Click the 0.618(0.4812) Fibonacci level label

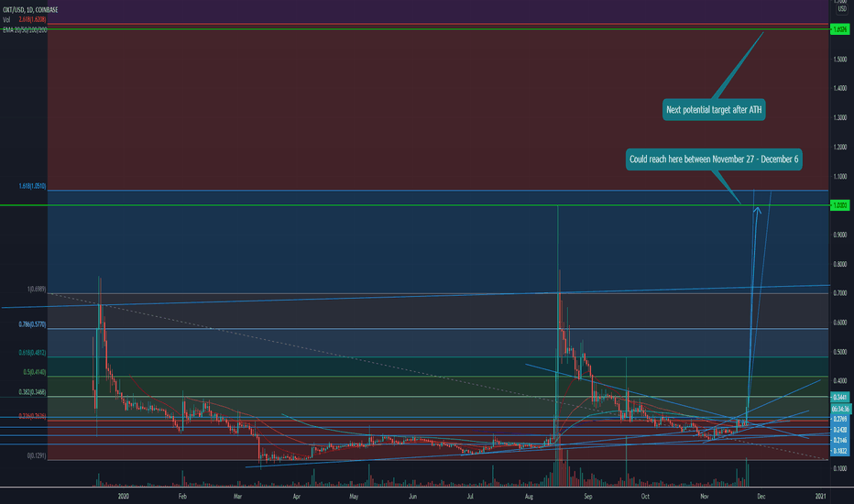(32, 353)
